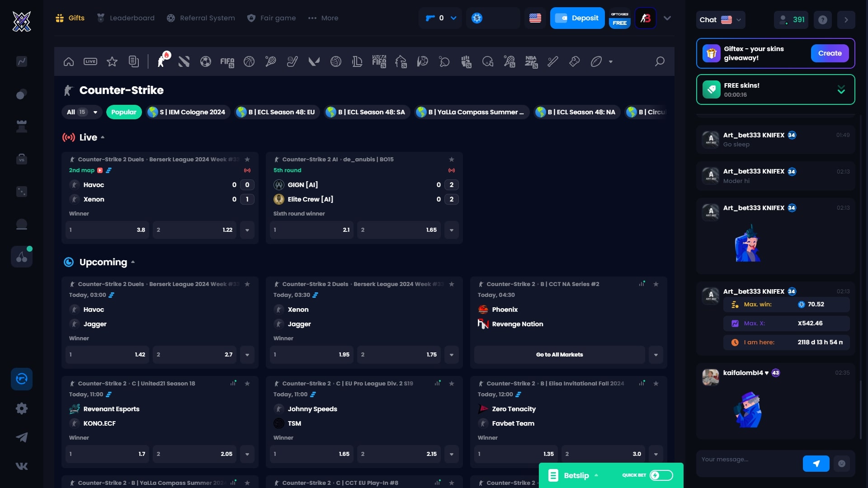868x488 pixels.
Task: Select the Popular tab filter
Action: pyautogui.click(x=123, y=112)
